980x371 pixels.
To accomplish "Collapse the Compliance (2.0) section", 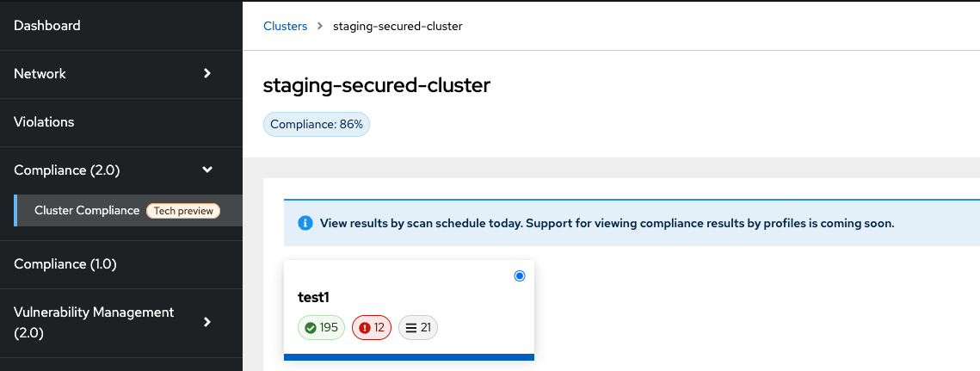I will (206, 170).
